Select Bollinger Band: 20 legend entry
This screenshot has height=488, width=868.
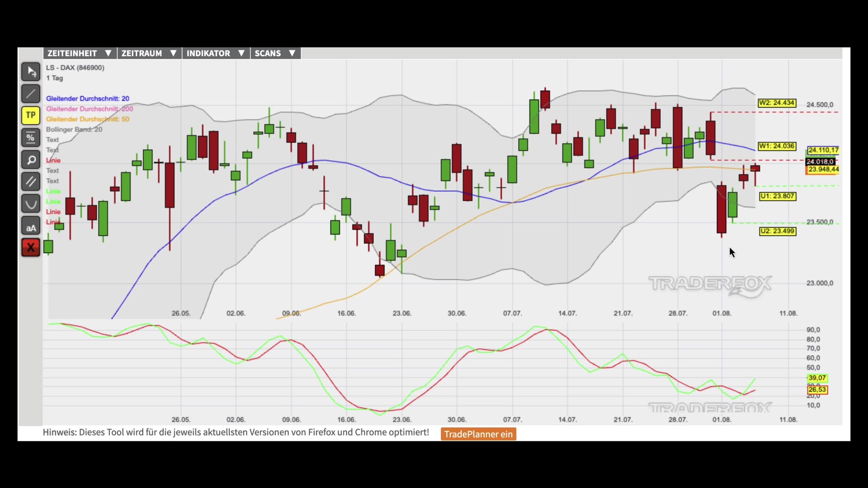(x=74, y=130)
